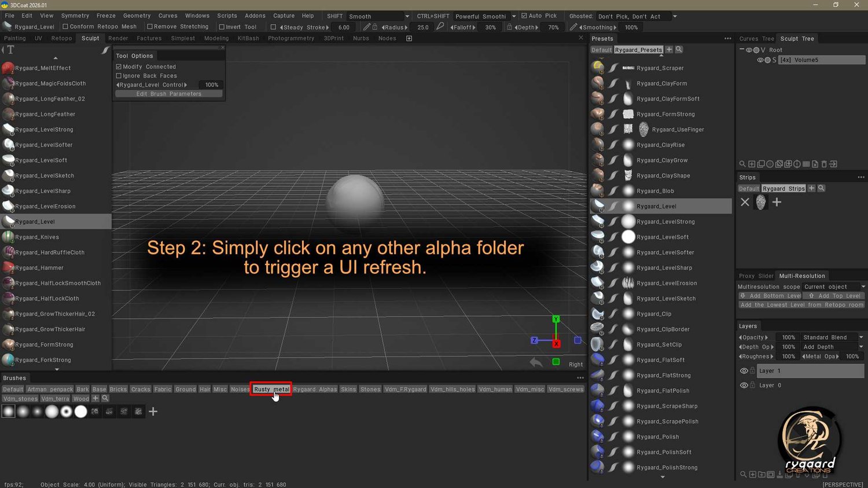Viewport: 868px width, 488px height.
Task: Switch to the Retopo room tab
Action: pyautogui.click(x=61, y=38)
